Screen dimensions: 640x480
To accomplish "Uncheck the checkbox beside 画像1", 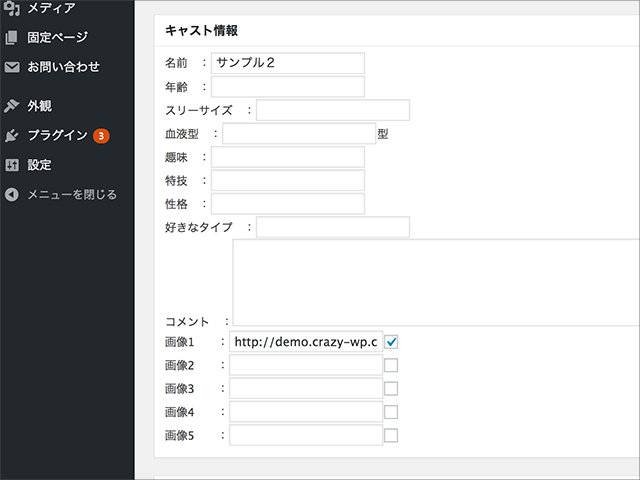I will click(391, 342).
